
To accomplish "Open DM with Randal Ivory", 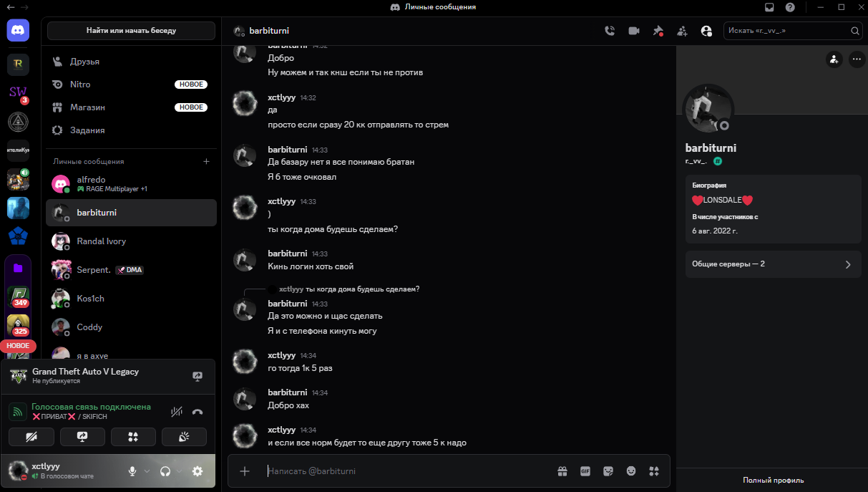I will tap(131, 241).
